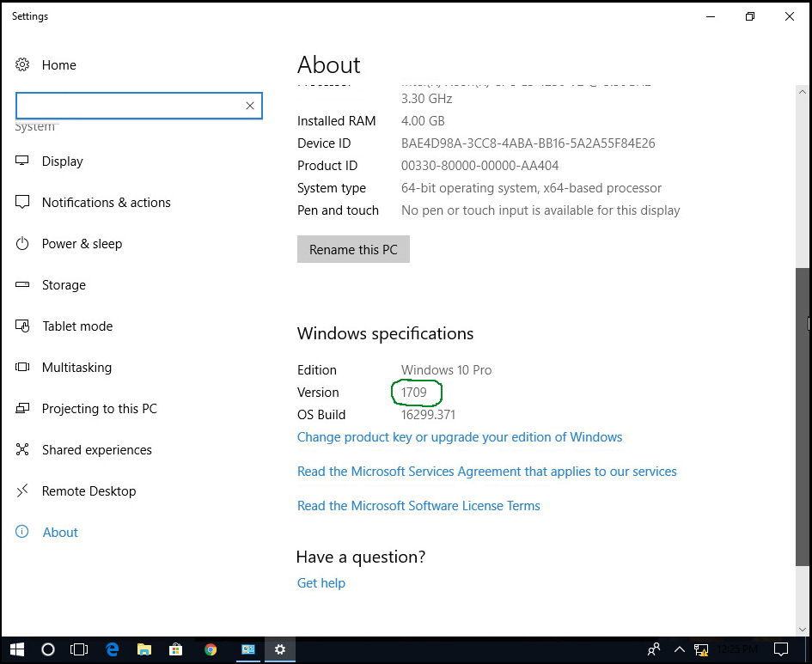Go to the Settings Home label
This screenshot has height=664, width=812.
click(59, 64)
